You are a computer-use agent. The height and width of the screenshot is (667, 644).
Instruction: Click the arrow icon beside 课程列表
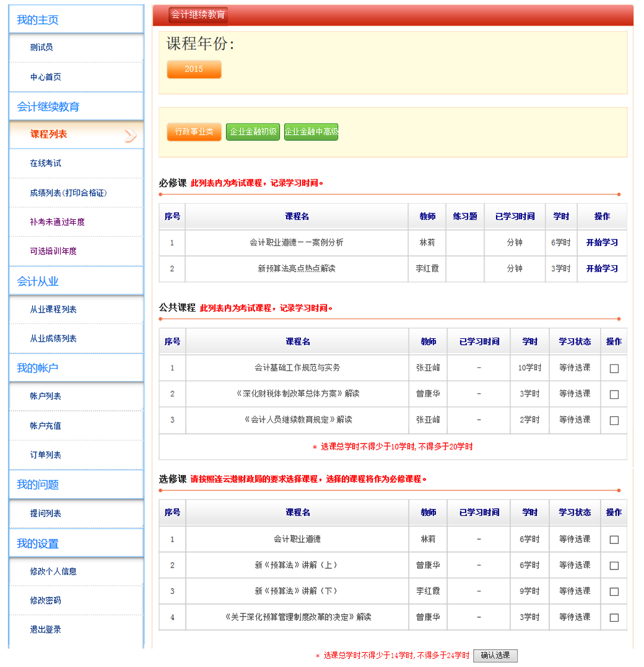coord(130,136)
